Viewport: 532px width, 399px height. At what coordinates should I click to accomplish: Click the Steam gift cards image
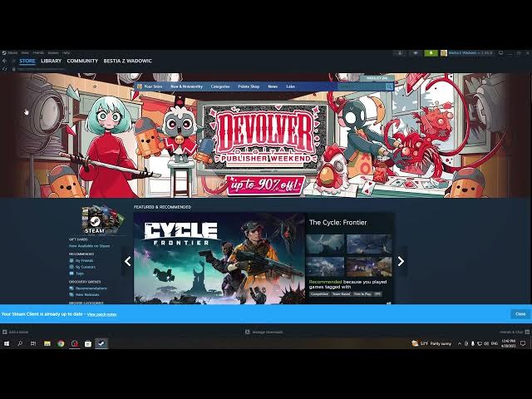tap(102, 219)
